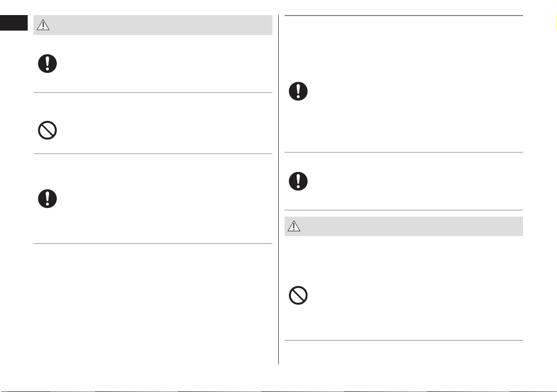Click the rule below the left prohibition section
The width and height of the screenshot is (557, 392).
click(153, 154)
